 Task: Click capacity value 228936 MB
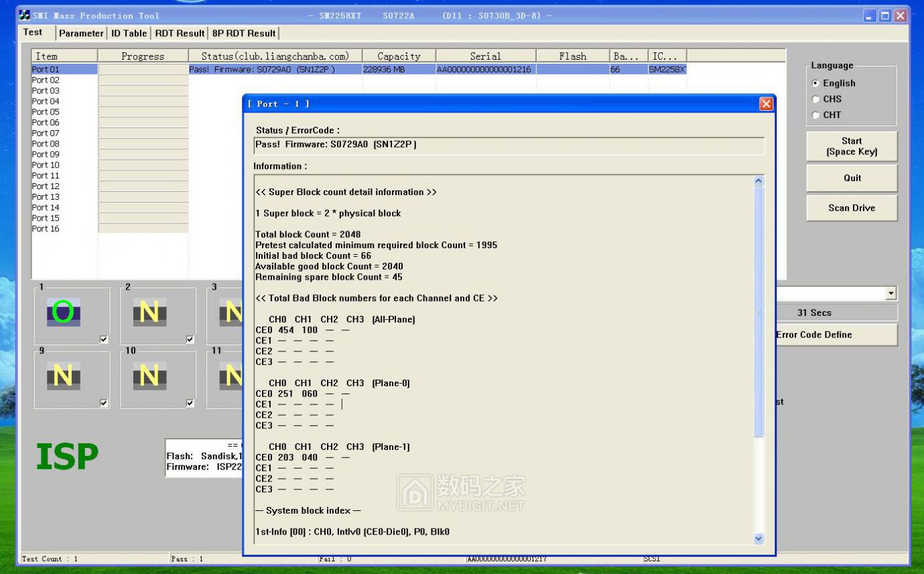pos(384,69)
